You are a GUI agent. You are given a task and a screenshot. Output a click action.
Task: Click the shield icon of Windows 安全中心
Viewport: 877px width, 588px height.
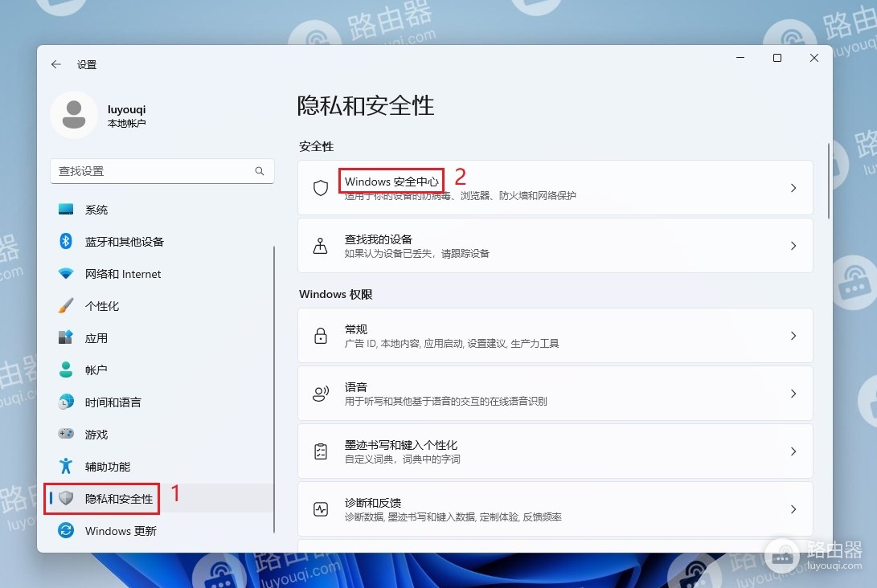(x=321, y=188)
